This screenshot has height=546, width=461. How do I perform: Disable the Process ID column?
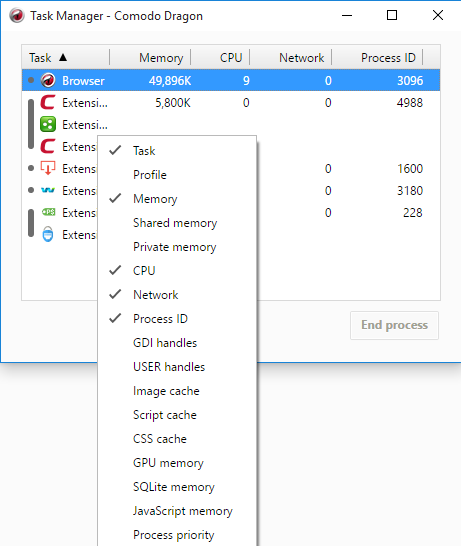pyautogui.click(x=160, y=319)
